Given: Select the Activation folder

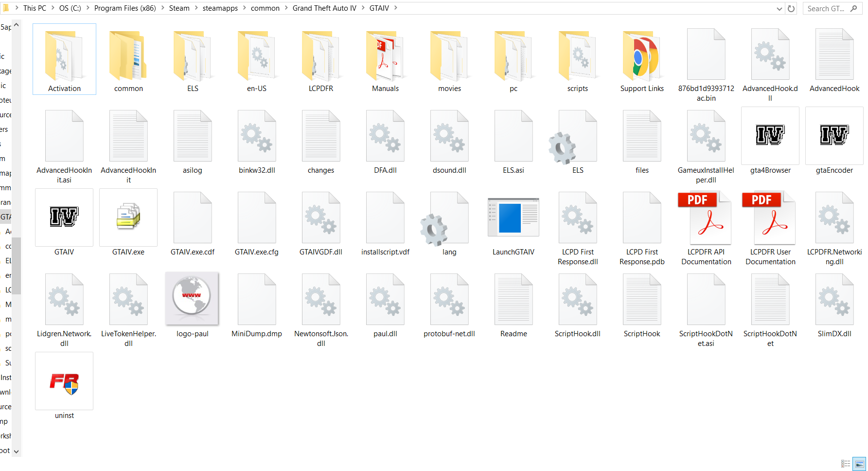Looking at the screenshot, I should pos(64,59).
